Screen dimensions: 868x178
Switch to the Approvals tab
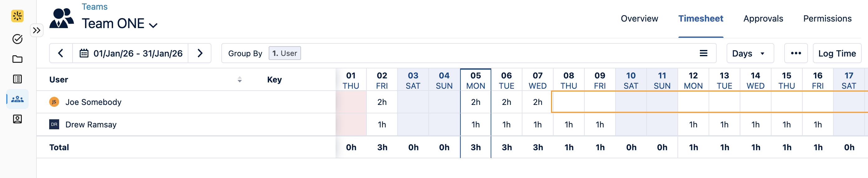[x=763, y=18]
